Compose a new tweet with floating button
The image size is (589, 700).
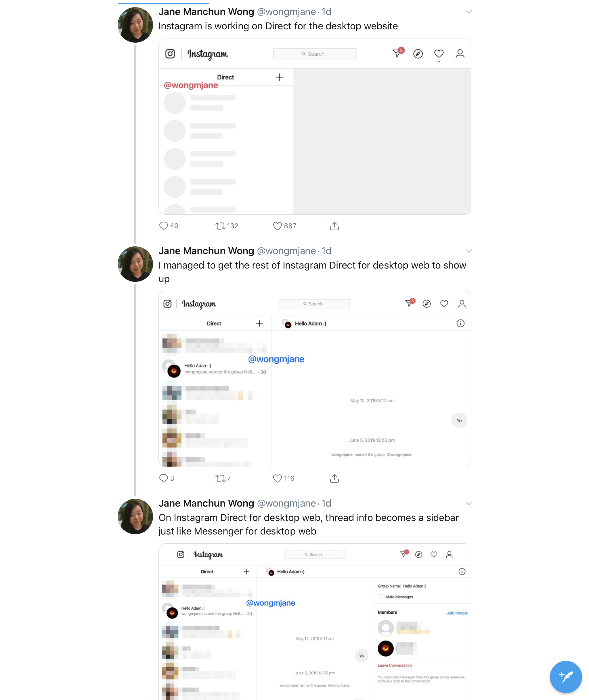[566, 677]
